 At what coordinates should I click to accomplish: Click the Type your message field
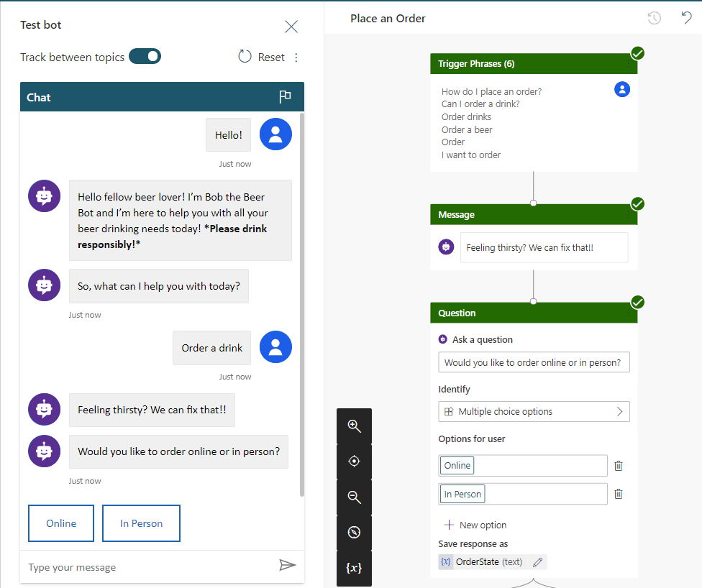pyautogui.click(x=147, y=567)
